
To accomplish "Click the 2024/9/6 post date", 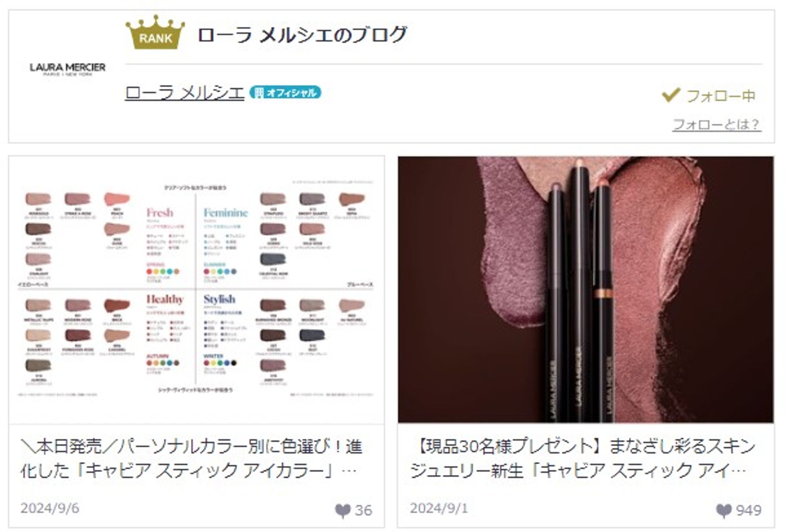I will (50, 508).
